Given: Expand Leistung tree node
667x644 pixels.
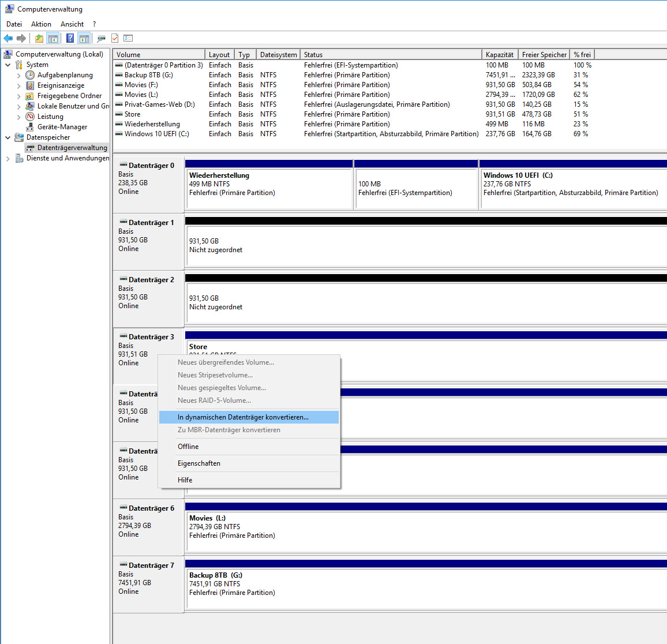Looking at the screenshot, I should pos(18,117).
